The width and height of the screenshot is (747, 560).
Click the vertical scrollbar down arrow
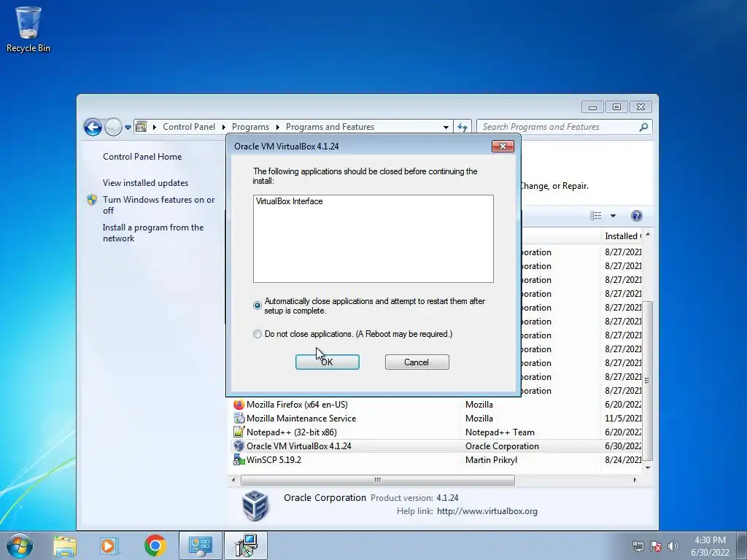point(648,467)
